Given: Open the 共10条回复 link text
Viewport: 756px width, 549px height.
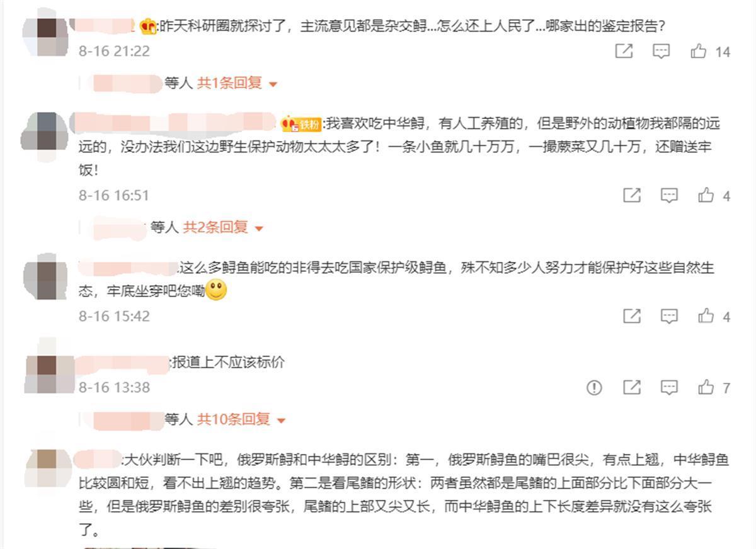Looking at the screenshot, I should click(x=234, y=419).
